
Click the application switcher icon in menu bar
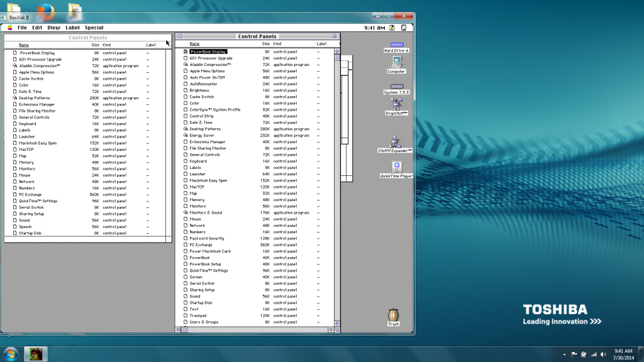point(404,28)
